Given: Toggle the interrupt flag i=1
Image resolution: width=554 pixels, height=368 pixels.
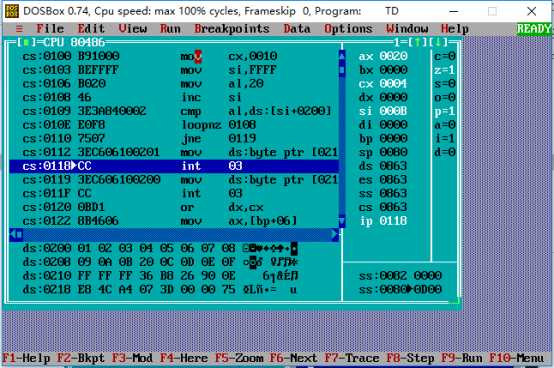Looking at the screenshot, I should [x=445, y=138].
